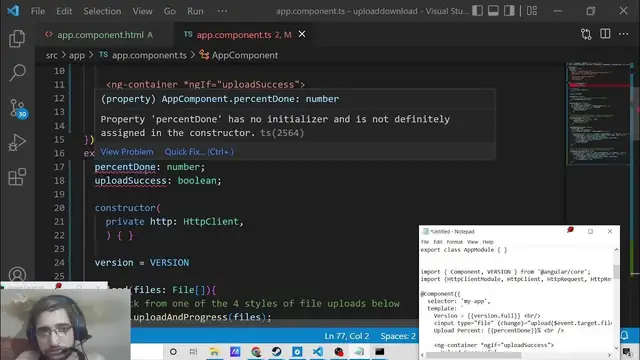Screen dimensions: 640x360
Task: Open Notepad Edit menu
Action: pyautogui.click(x=438, y=242)
